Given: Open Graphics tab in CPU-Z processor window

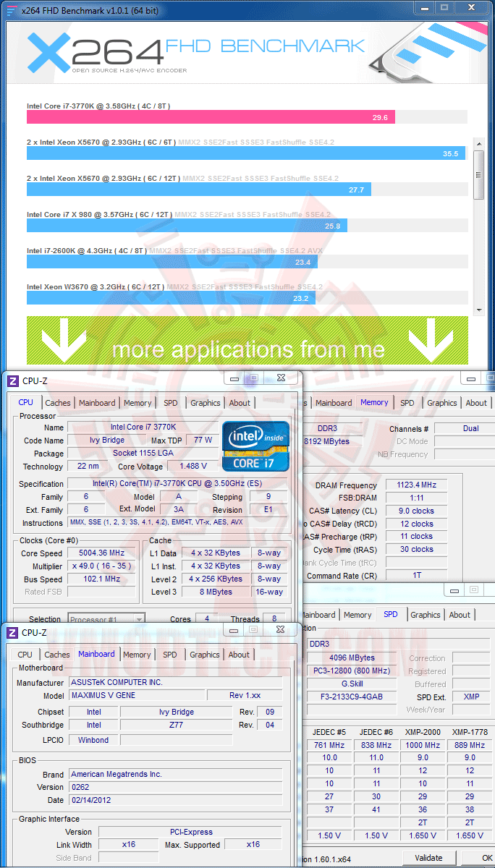Looking at the screenshot, I should click(206, 403).
